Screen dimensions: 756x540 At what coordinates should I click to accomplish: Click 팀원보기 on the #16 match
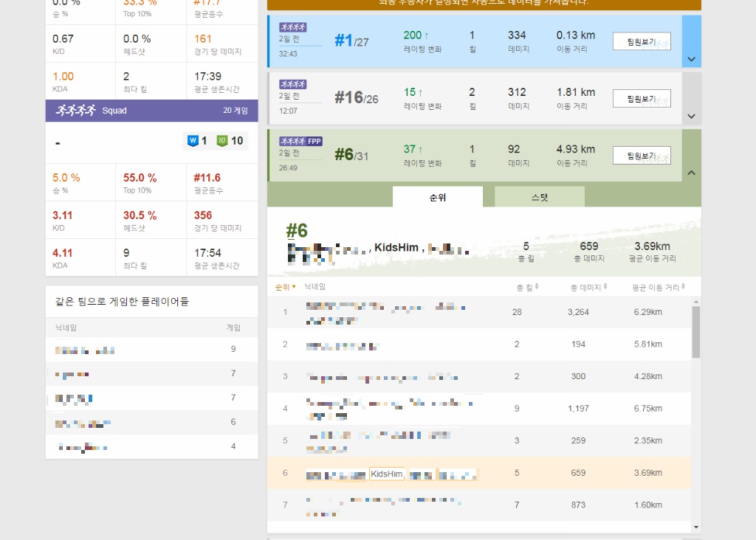(641, 98)
